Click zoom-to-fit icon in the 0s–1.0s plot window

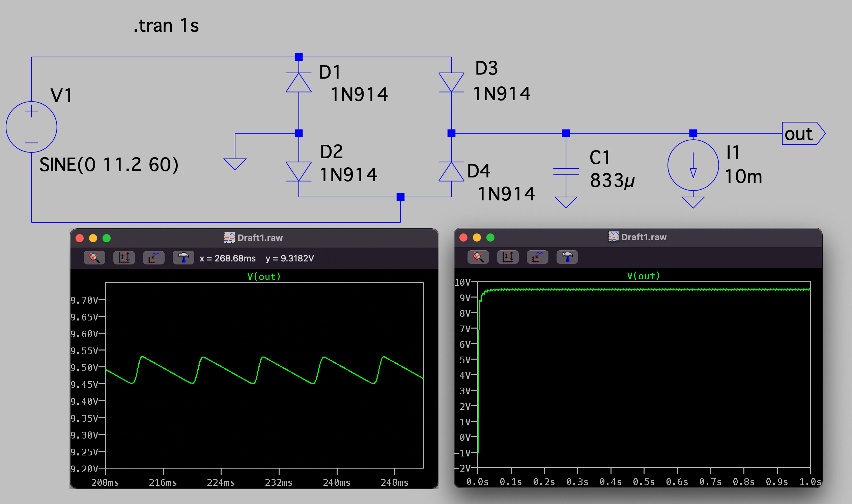pyautogui.click(x=478, y=257)
